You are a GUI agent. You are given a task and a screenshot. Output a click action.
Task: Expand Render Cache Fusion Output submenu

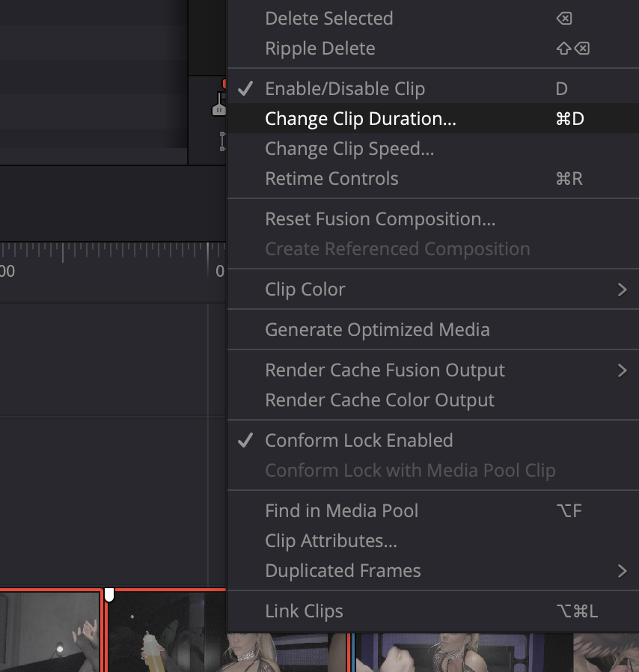pyautogui.click(x=432, y=370)
